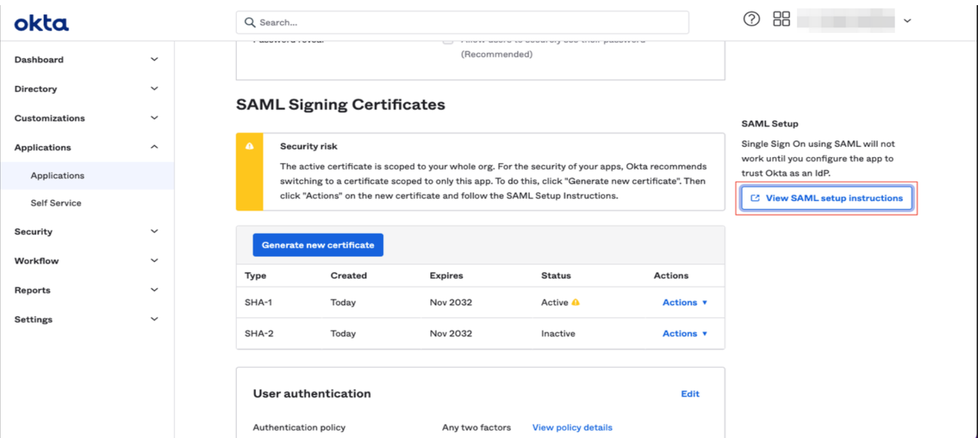
Task: Click the warning icon next to Active status
Action: 575,302
